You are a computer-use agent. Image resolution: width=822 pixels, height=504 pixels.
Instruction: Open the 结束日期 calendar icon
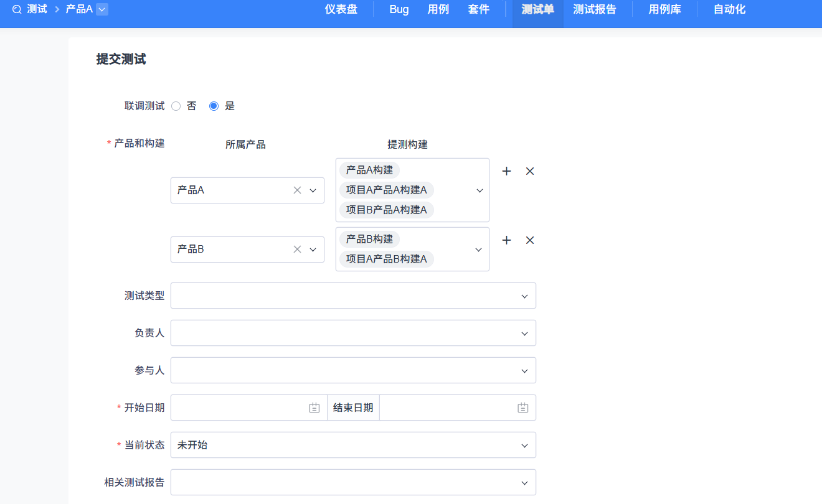(522, 408)
